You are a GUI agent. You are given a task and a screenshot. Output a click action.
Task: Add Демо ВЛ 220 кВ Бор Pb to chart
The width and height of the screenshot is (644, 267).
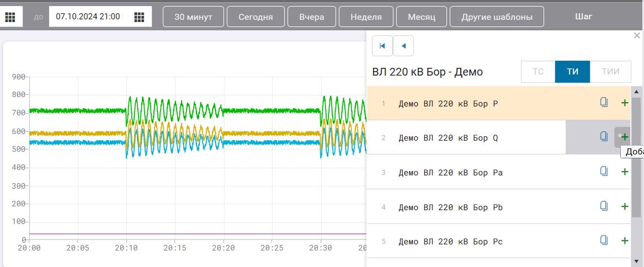625,206
